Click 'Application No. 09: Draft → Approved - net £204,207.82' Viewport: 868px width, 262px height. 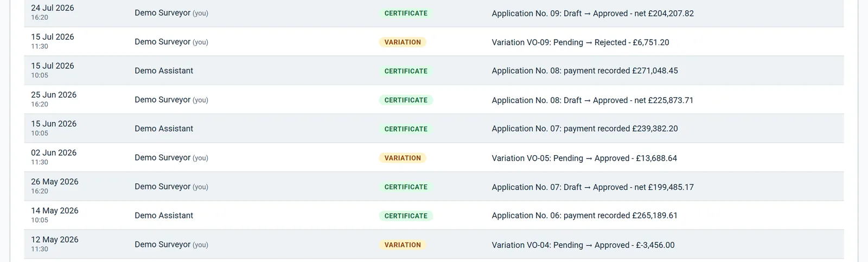coord(592,13)
